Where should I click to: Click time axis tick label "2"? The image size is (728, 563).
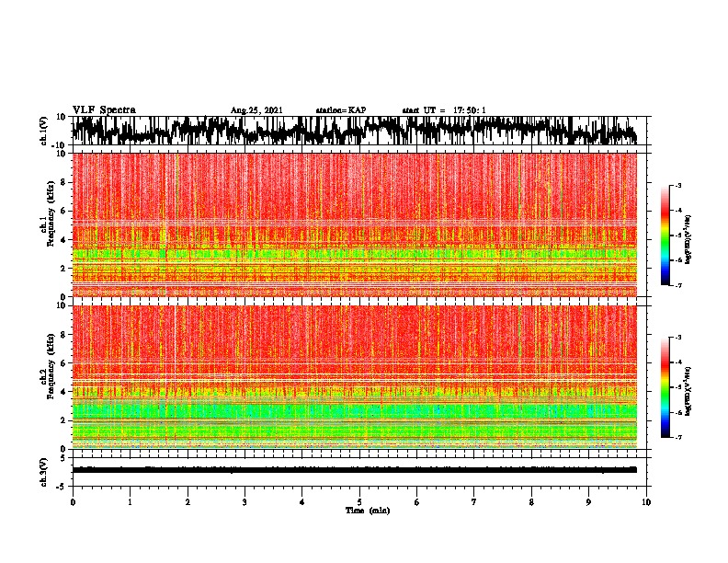[188, 502]
